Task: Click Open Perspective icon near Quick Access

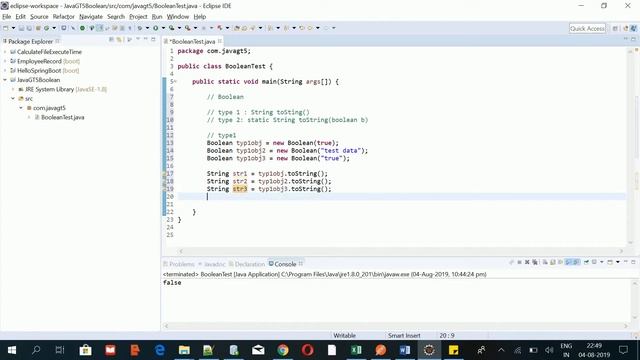Action: pos(615,28)
